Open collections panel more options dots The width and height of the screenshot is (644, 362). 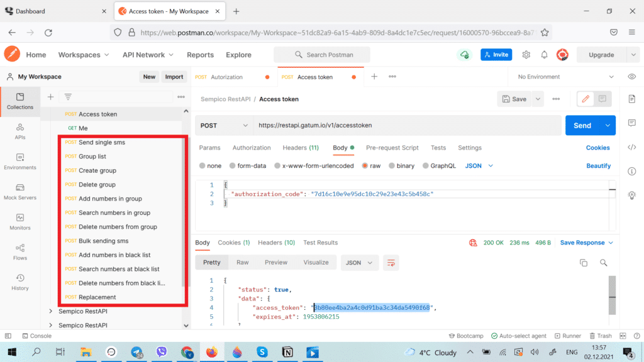(181, 97)
